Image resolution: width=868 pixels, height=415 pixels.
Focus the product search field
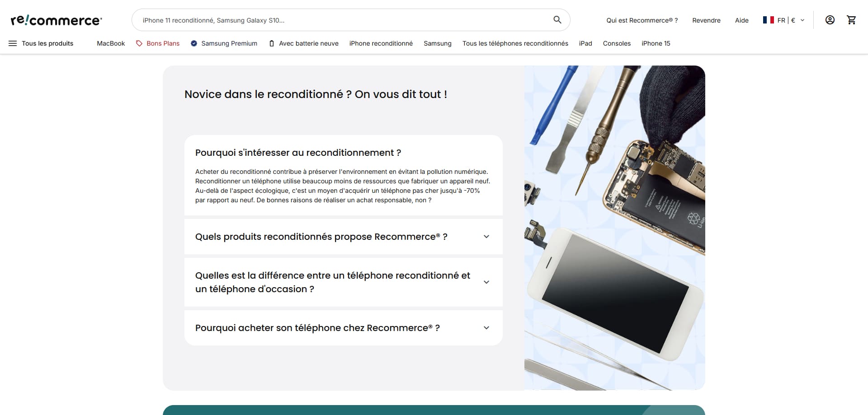pos(351,20)
